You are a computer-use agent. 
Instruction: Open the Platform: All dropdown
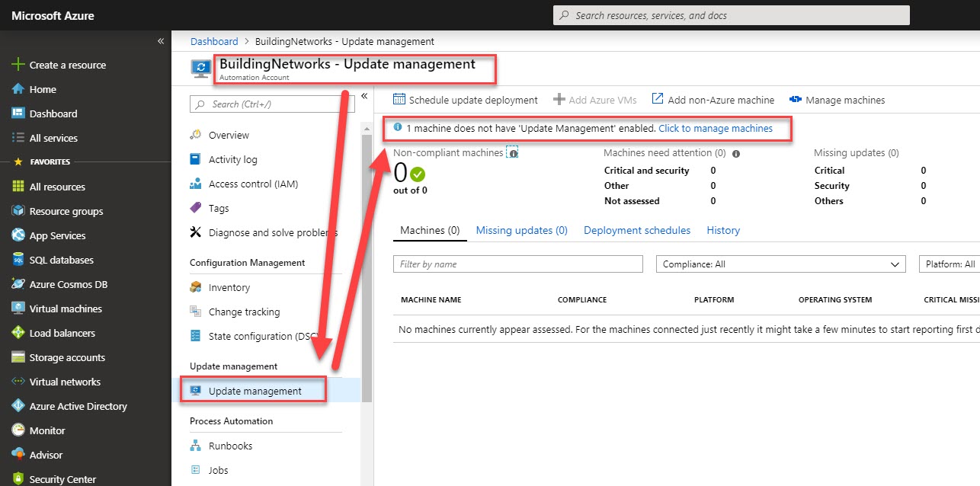tap(950, 264)
